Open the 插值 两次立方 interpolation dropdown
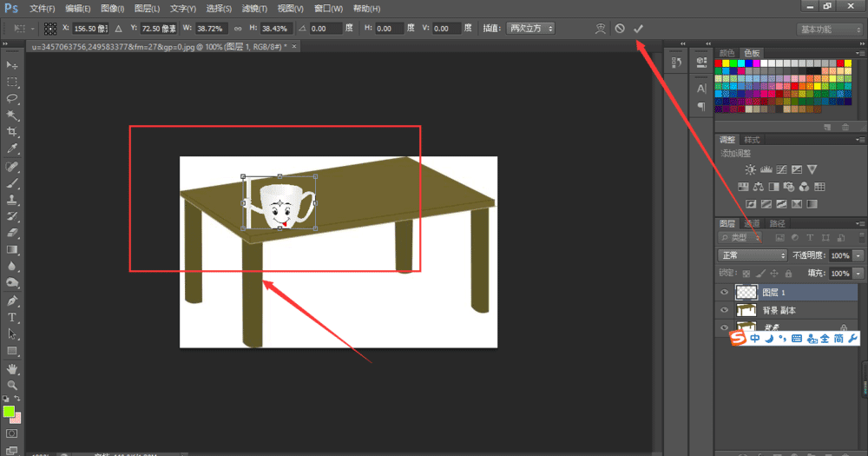Image resolution: width=868 pixels, height=456 pixels. point(530,29)
